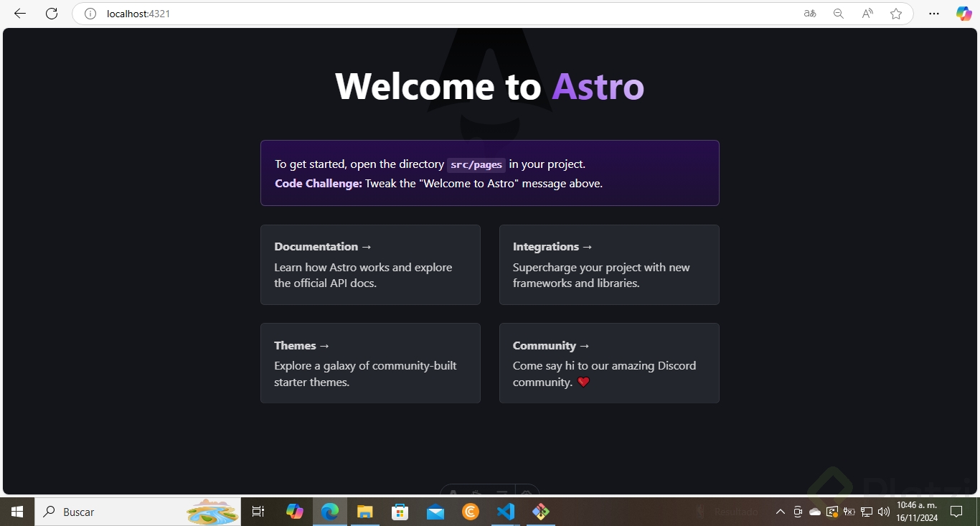Viewport: 980px width, 526px height.
Task: Open the clock showing 10:46 a. m.
Action: (917, 512)
